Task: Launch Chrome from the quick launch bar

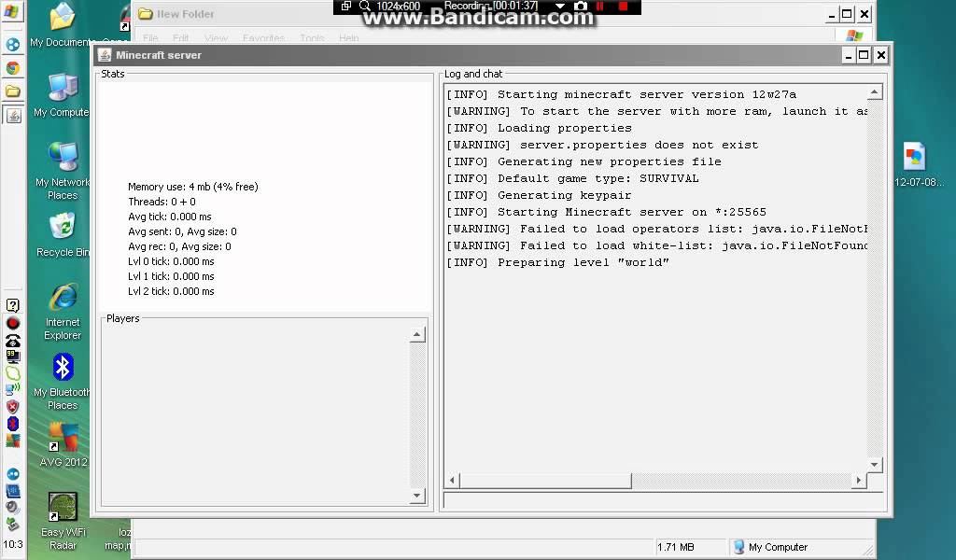Action: click(12, 67)
